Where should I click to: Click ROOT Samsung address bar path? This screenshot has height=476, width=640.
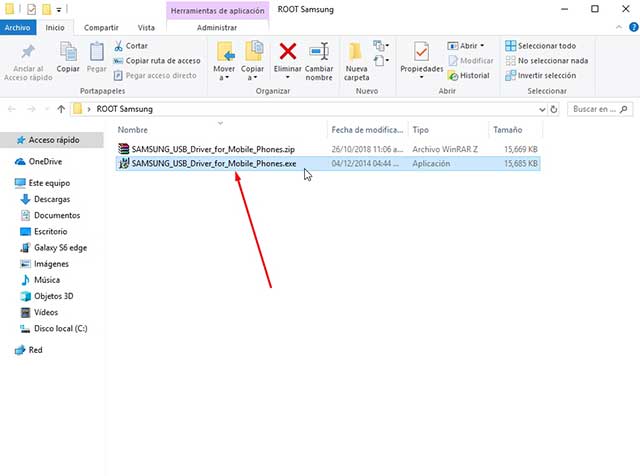coord(124,109)
